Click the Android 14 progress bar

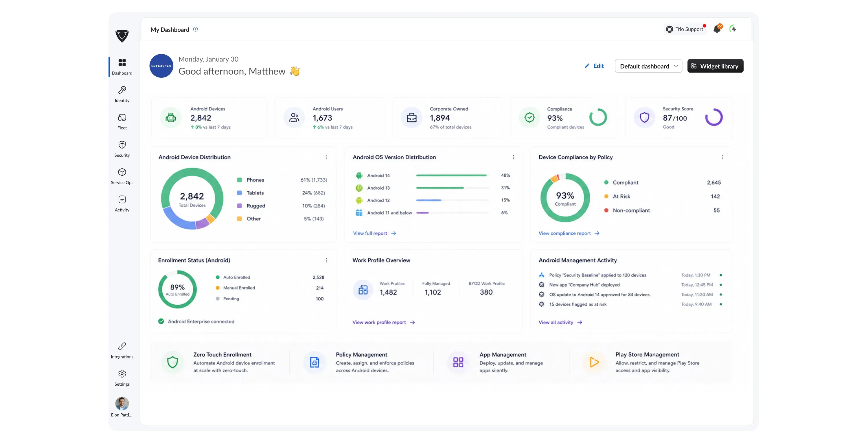(453, 175)
